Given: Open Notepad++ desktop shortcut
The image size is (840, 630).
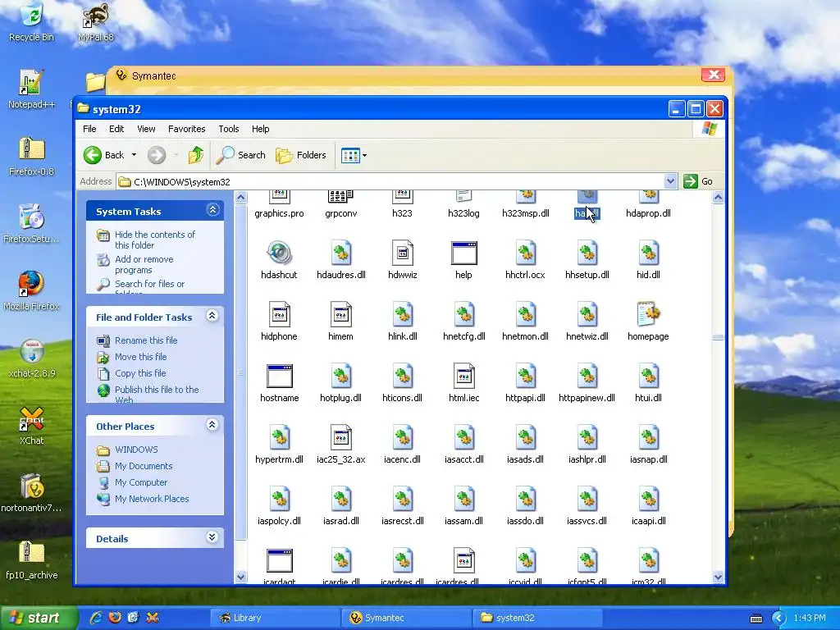Looking at the screenshot, I should (x=32, y=89).
